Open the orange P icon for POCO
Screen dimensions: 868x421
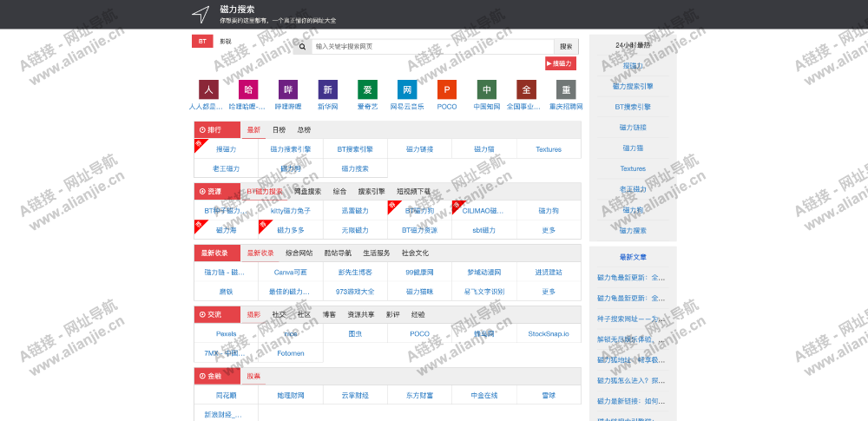tap(447, 89)
